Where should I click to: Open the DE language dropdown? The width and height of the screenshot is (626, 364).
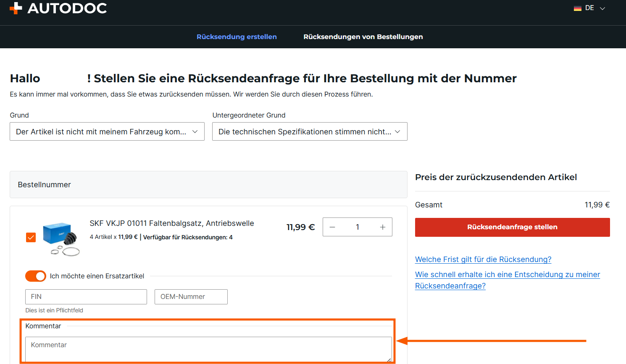pyautogui.click(x=602, y=8)
